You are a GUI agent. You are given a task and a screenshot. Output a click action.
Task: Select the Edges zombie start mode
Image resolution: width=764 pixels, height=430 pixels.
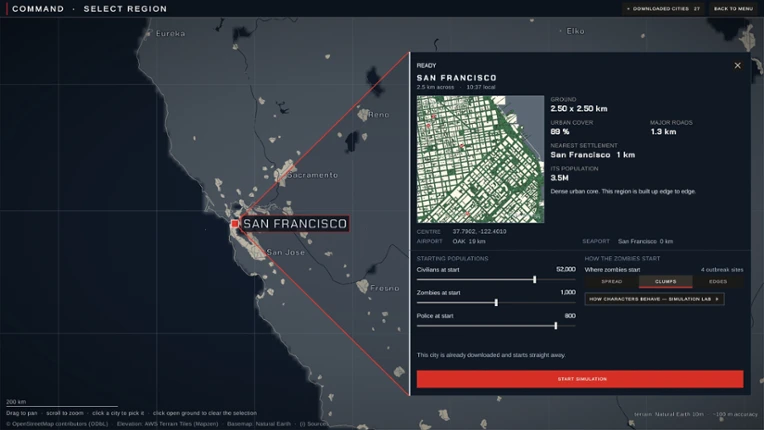[718, 281]
